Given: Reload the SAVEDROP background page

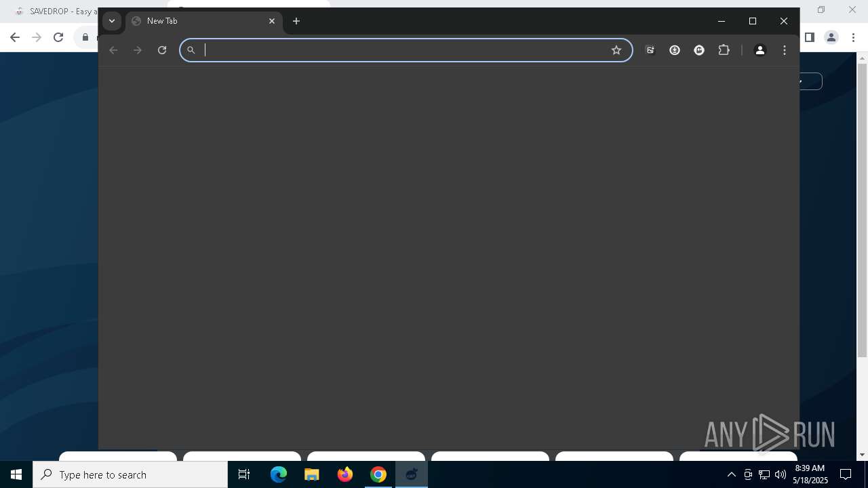Looking at the screenshot, I should [x=58, y=37].
